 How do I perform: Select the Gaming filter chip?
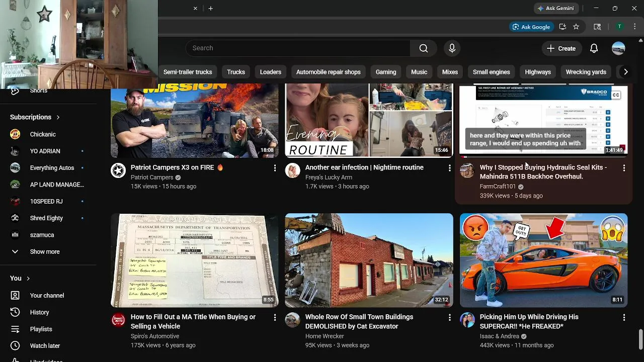(x=386, y=72)
